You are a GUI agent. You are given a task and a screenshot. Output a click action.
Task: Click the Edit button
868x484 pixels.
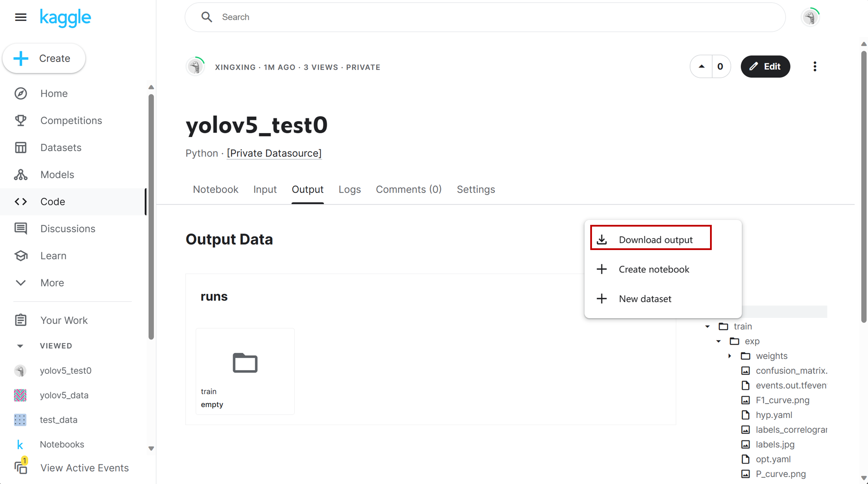tap(765, 66)
